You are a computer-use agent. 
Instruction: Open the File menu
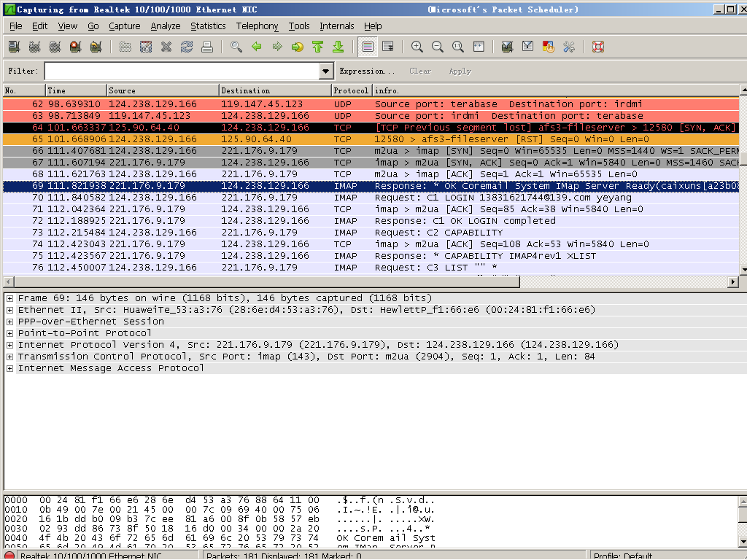[16, 26]
